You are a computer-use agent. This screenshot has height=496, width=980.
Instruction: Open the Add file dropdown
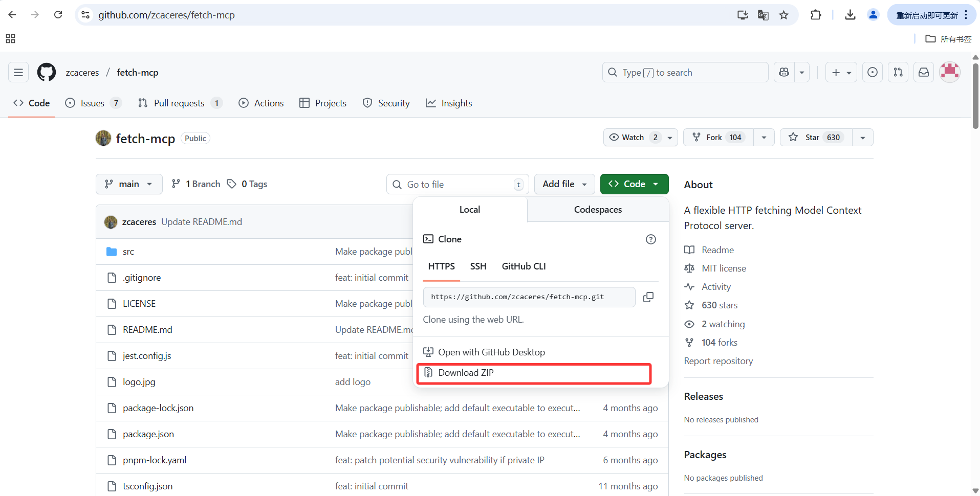point(564,184)
